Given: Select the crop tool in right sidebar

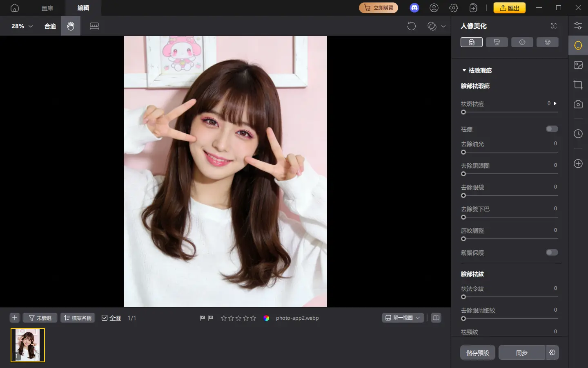Looking at the screenshot, I should pos(578,85).
